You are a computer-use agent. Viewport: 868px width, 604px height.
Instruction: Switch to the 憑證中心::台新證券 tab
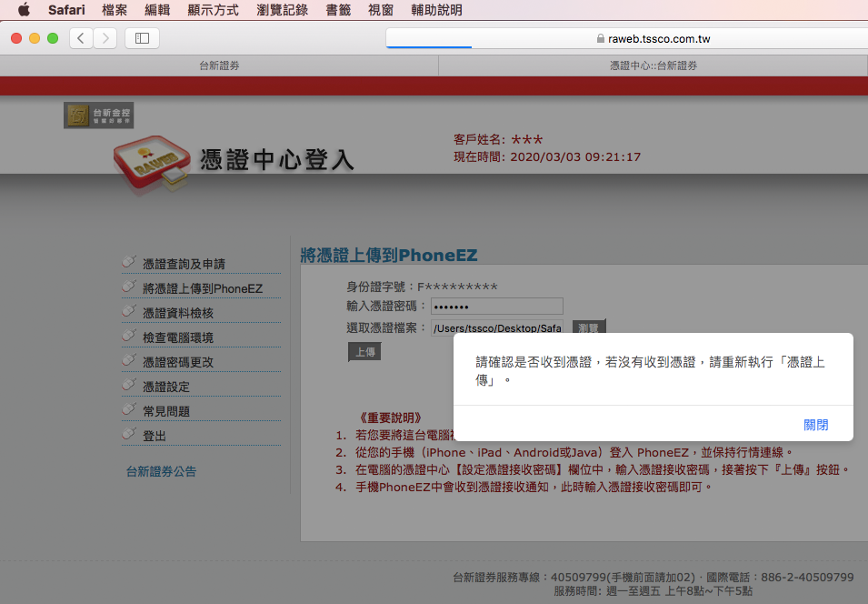pyautogui.click(x=653, y=65)
